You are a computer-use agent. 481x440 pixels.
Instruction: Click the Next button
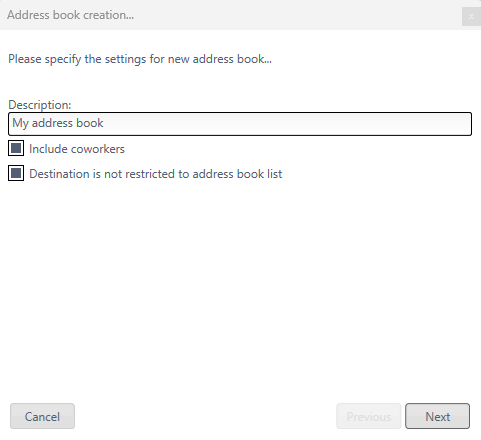pos(437,416)
